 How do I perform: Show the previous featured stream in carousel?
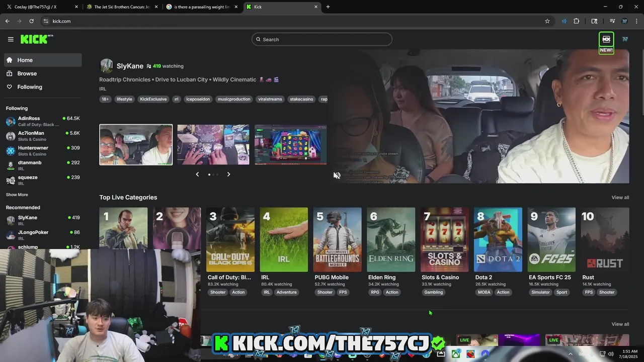[197, 174]
